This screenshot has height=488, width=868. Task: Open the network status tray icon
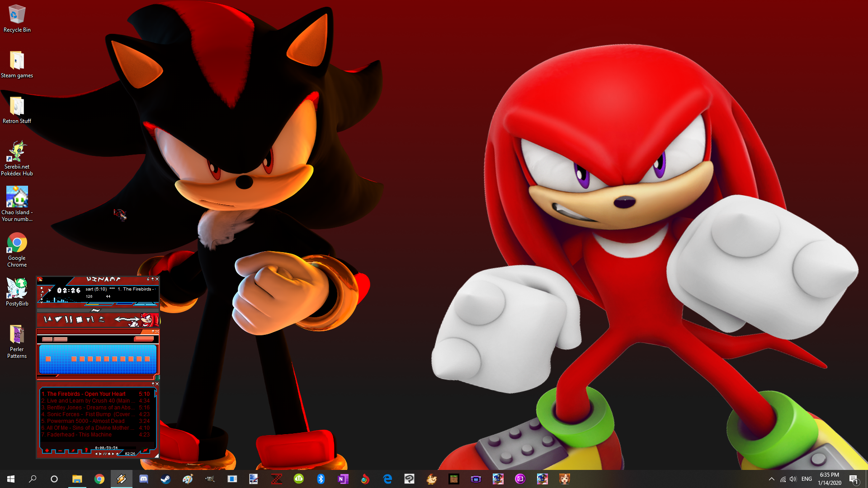[x=783, y=479]
